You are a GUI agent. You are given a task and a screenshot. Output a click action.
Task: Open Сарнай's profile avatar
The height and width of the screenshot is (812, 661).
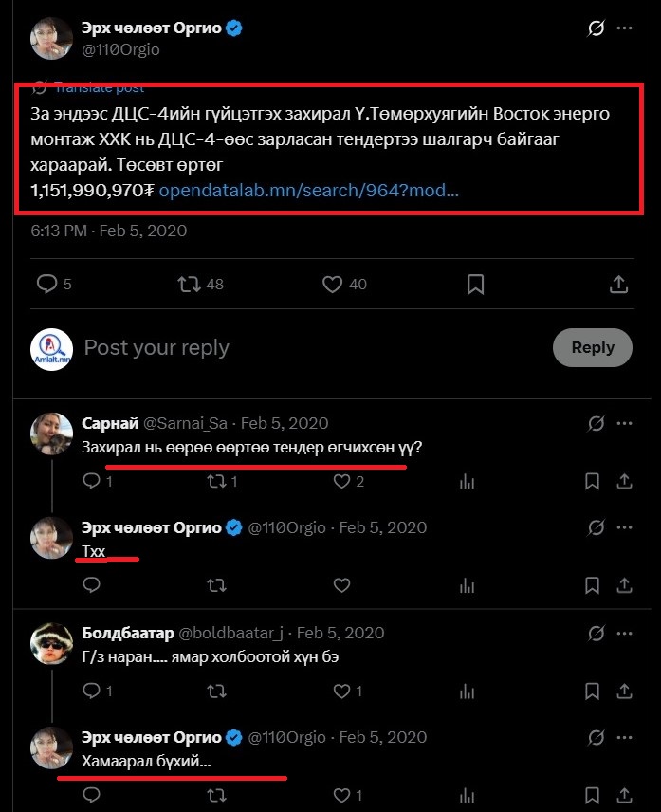[x=52, y=434]
